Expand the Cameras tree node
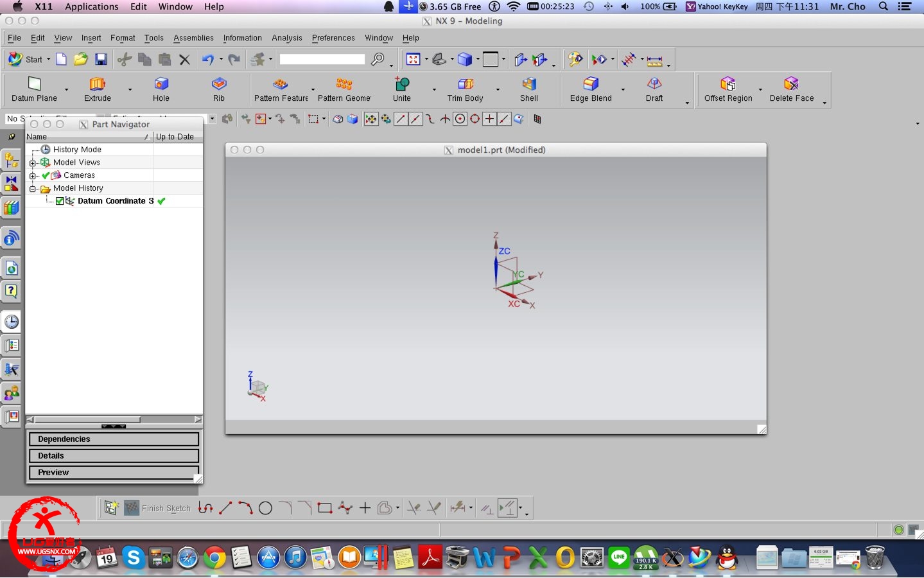This screenshot has height=578, width=924. pyautogui.click(x=32, y=176)
